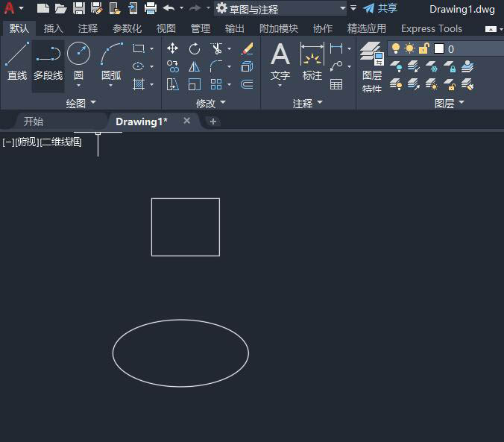Select the Explode tool

(x=247, y=66)
